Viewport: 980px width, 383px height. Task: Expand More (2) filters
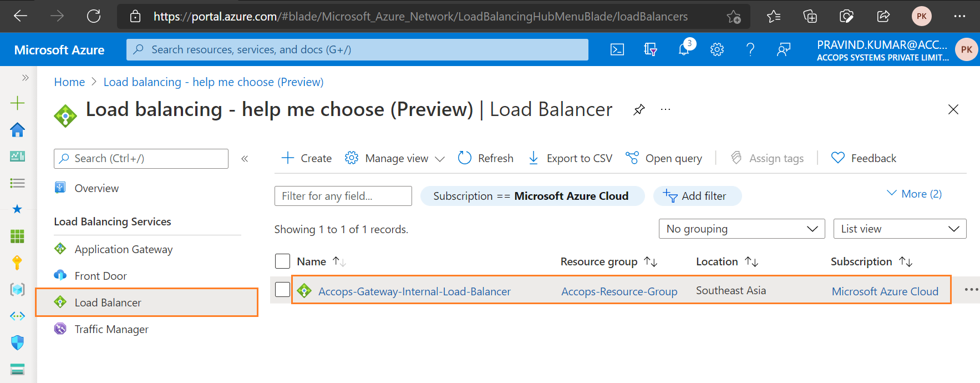point(914,194)
